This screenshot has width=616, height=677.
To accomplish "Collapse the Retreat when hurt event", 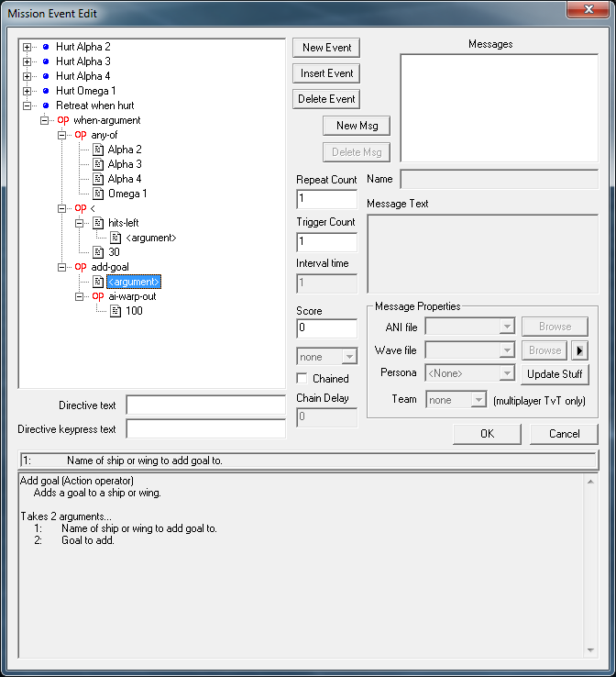I will 27,105.
